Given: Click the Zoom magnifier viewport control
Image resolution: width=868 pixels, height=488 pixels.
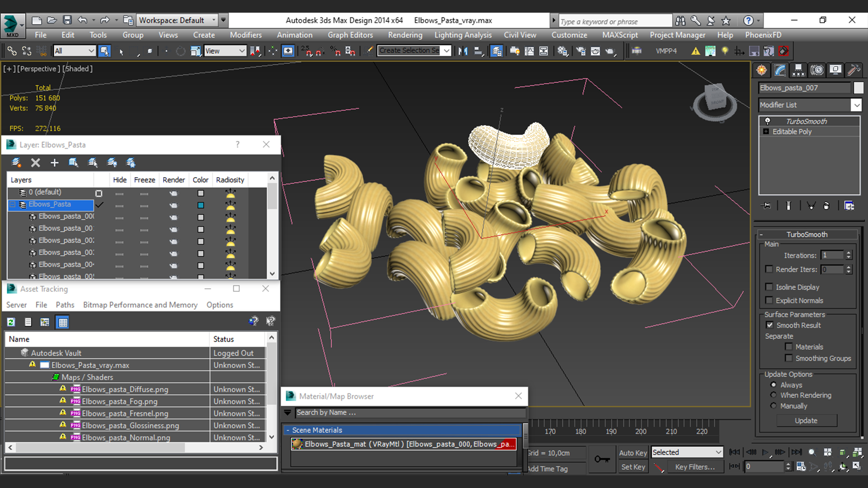Looking at the screenshot, I should 812,452.
